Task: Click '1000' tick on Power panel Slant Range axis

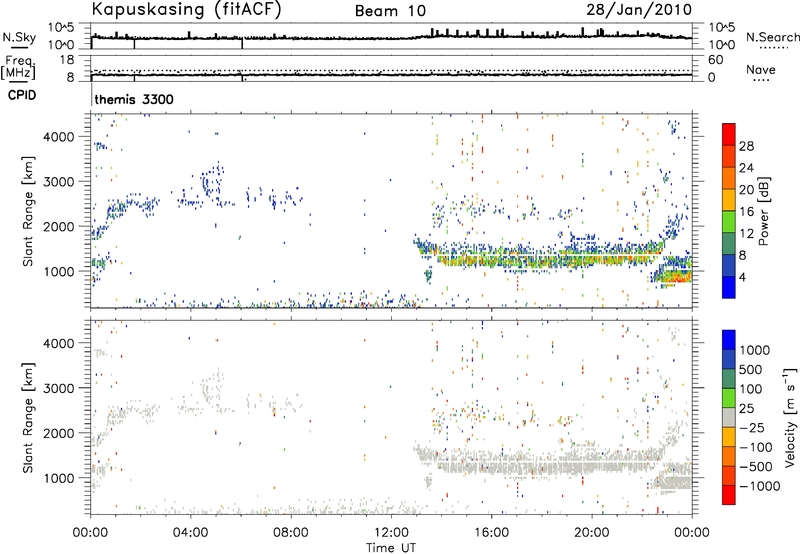Action: 58,271
